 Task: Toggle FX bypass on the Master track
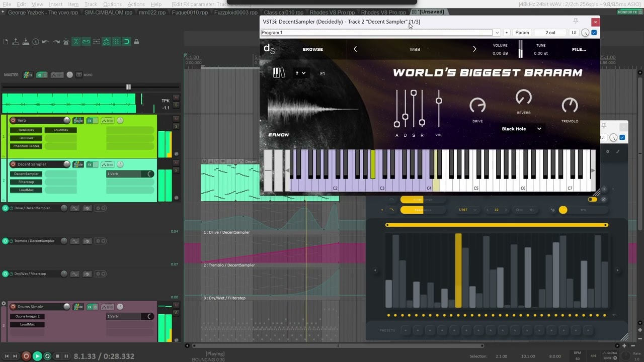[42, 74]
